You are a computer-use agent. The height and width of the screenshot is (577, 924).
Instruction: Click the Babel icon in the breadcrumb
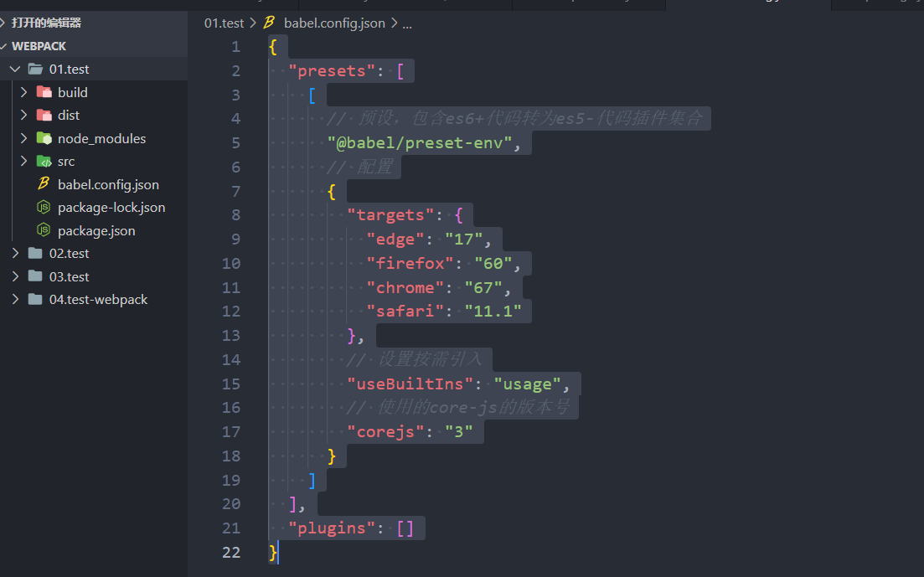(269, 23)
